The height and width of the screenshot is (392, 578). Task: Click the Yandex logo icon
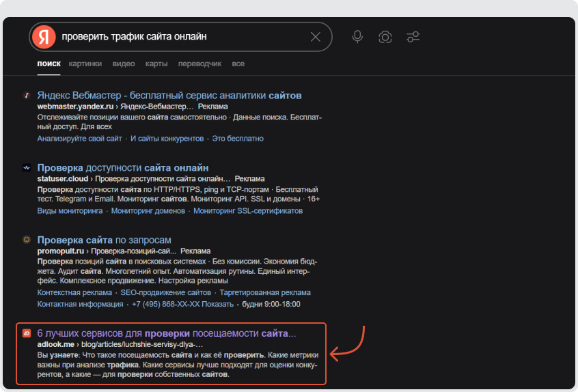tap(44, 37)
